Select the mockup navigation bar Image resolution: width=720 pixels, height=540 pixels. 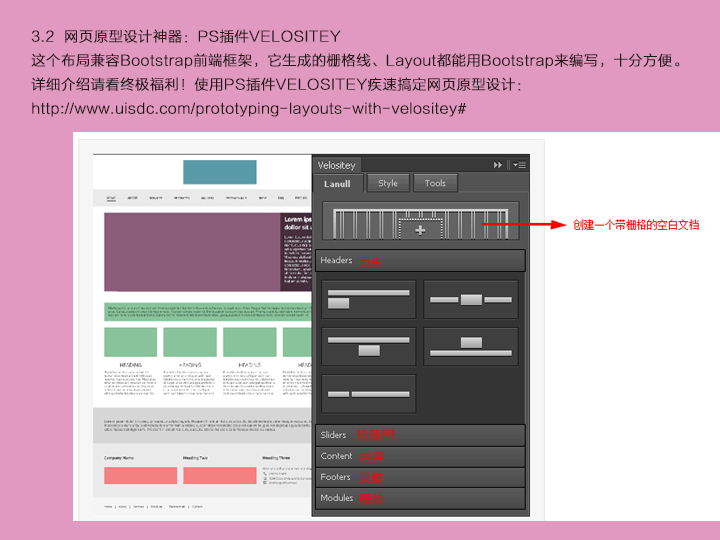pos(202,198)
